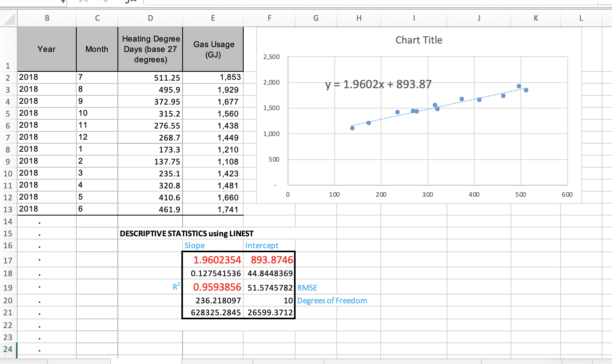Select row 2 header

8,77
